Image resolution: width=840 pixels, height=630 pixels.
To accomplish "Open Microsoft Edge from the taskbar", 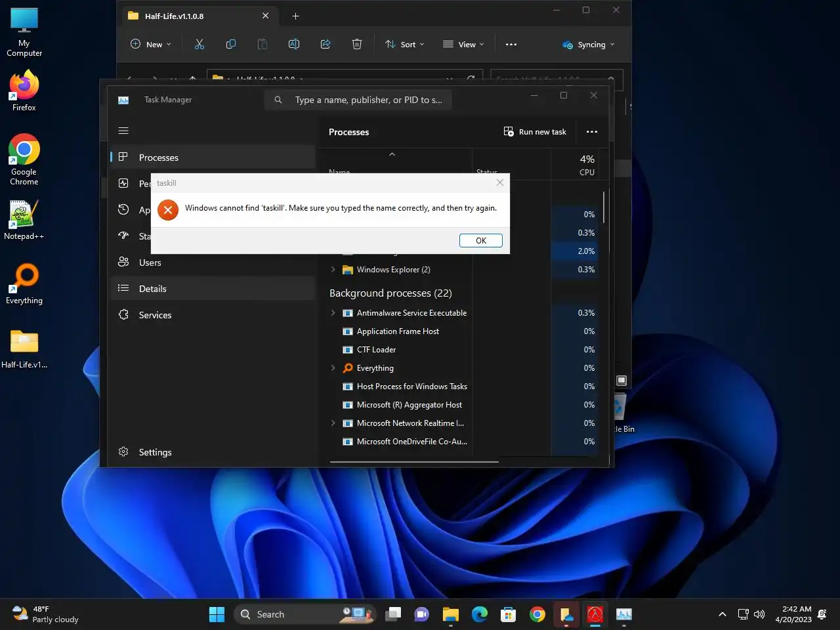I will 480,614.
